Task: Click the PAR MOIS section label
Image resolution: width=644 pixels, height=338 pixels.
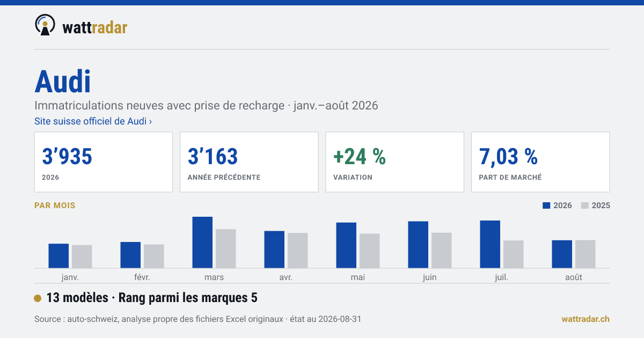Action: pos(55,205)
